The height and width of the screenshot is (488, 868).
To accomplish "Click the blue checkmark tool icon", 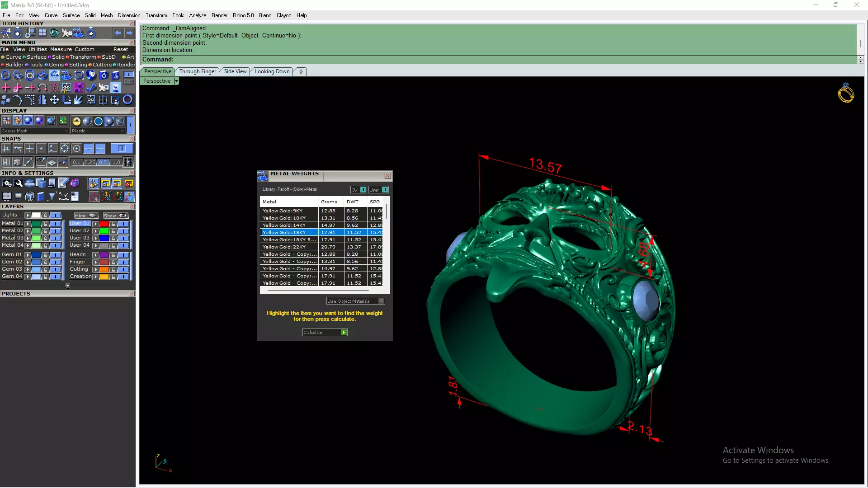I will [x=91, y=87].
